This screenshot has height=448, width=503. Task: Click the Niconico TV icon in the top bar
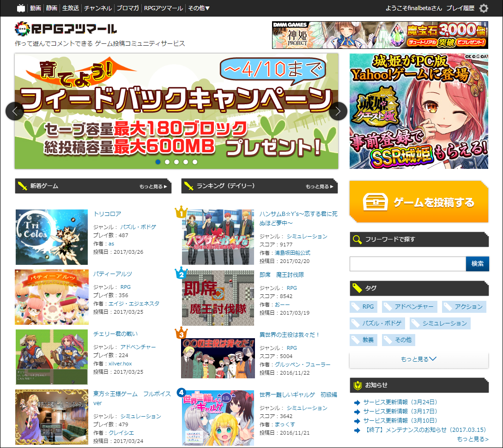pos(20,8)
